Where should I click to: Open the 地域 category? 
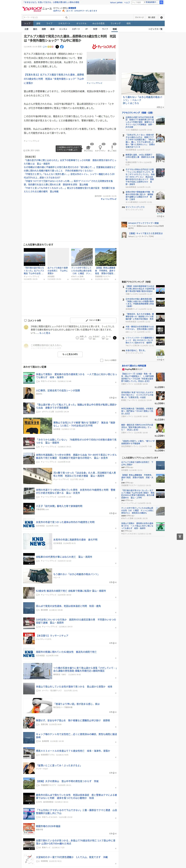point(114,29)
